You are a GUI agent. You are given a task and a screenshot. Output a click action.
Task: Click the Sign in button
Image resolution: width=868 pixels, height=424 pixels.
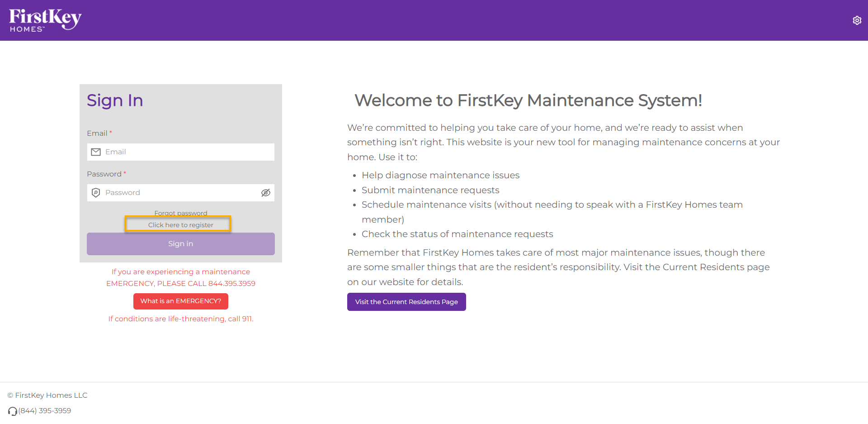click(x=180, y=243)
